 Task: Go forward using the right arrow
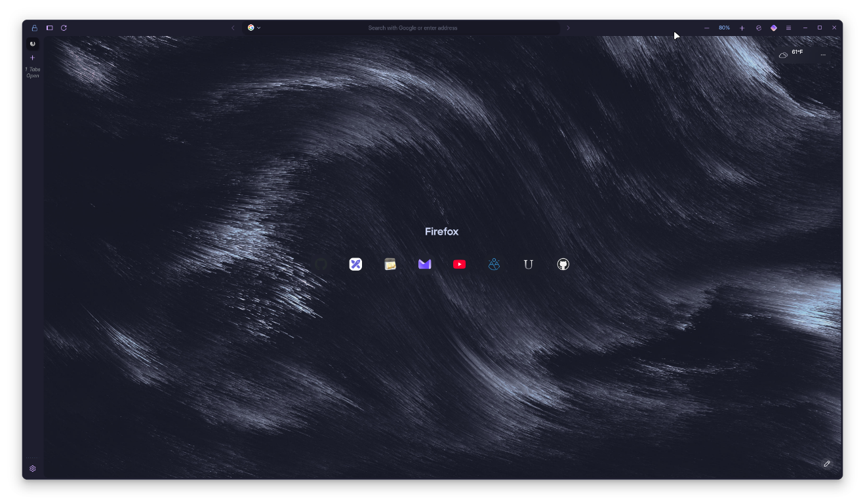(x=568, y=28)
